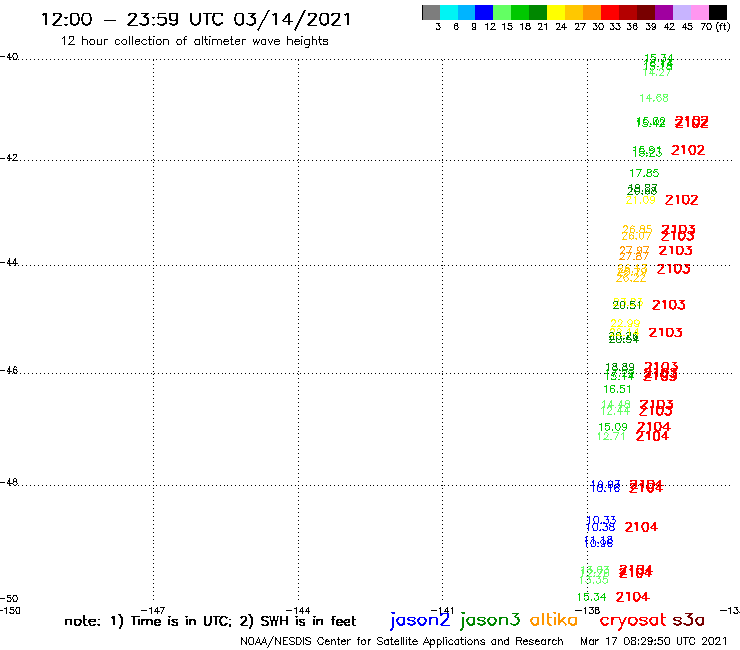The image size is (740, 650).
Task: Select the 'jason3' green satellite label
Action: (490, 620)
